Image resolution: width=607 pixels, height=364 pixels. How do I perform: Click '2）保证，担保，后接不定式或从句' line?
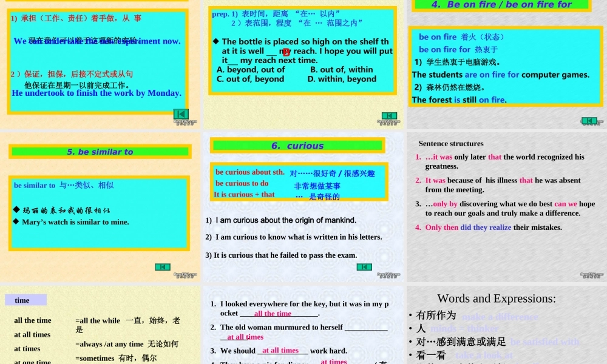point(72,74)
